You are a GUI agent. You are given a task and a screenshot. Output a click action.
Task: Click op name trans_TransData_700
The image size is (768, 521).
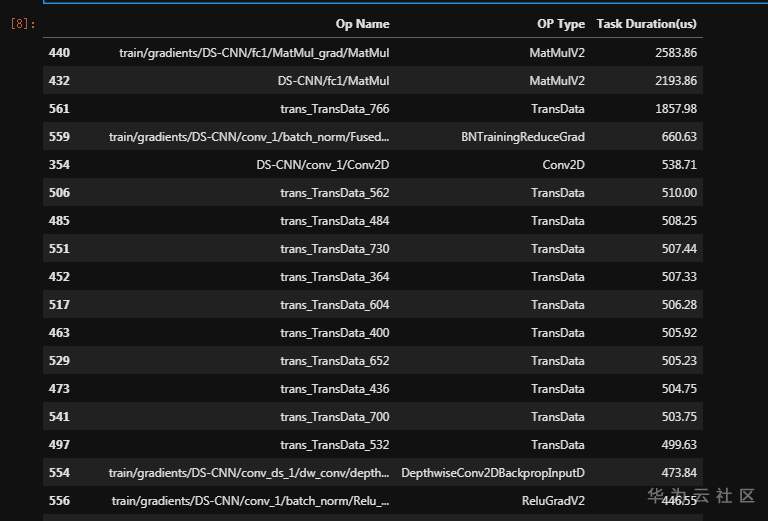tap(335, 417)
